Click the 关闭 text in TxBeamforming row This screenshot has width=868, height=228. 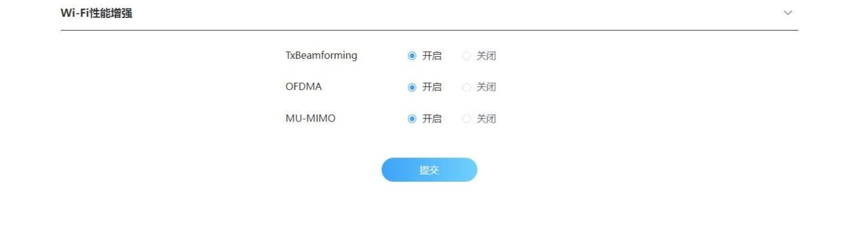[486, 56]
